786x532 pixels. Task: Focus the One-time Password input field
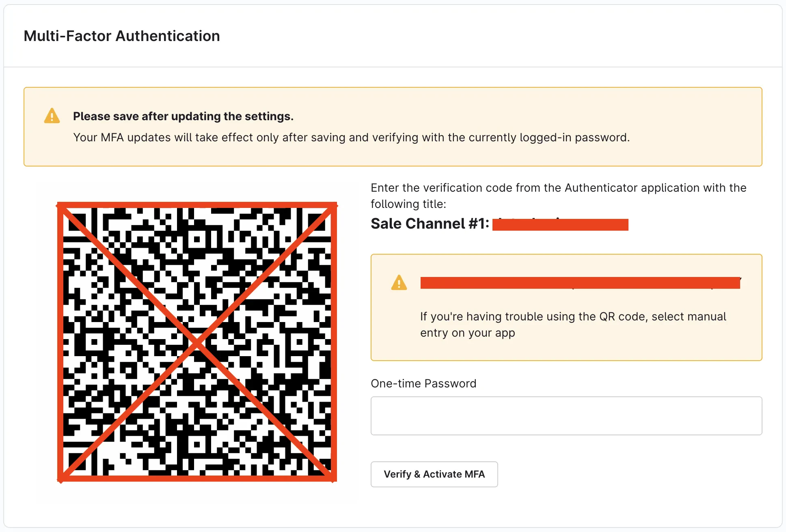[x=566, y=416]
